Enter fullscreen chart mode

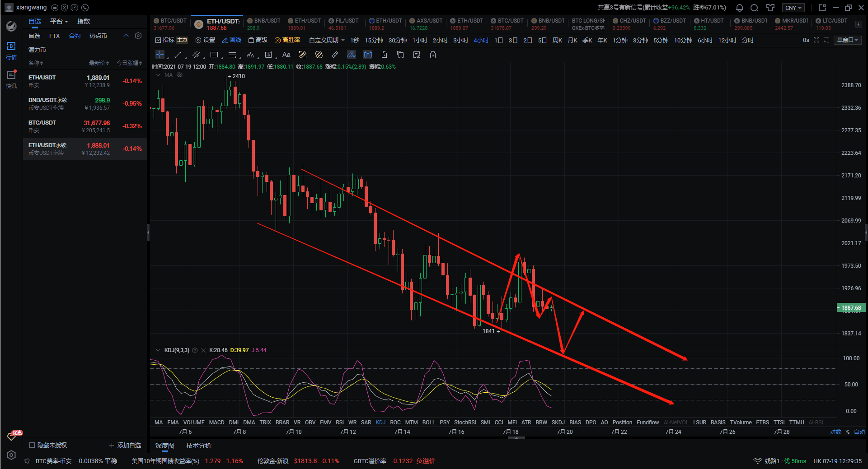[816, 40]
